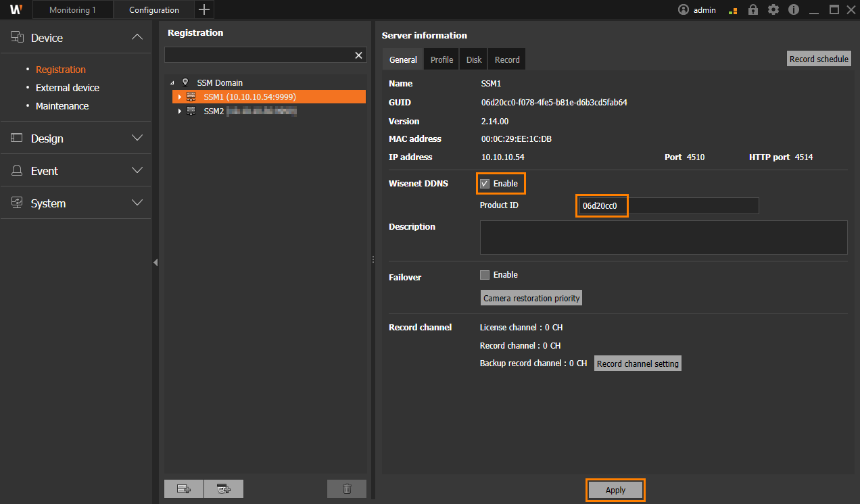The height and width of the screenshot is (504, 860).
Task: Switch to Monitoring 1 tab
Action: tap(73, 10)
